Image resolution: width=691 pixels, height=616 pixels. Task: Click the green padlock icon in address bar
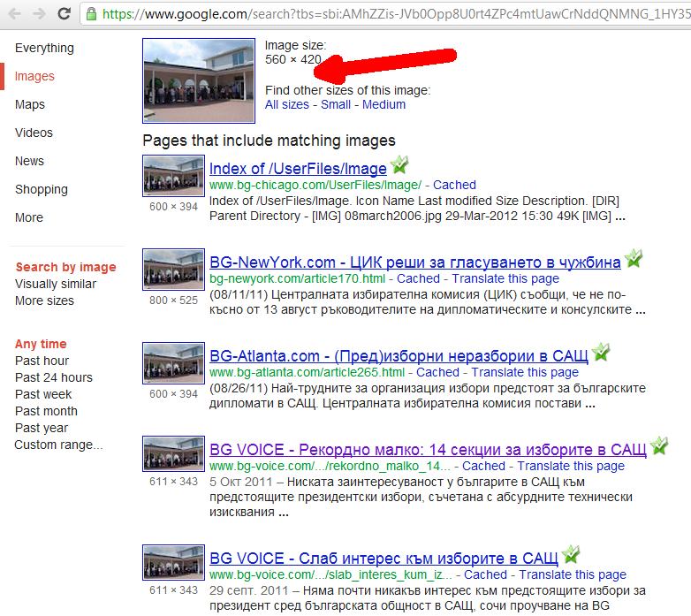91,13
